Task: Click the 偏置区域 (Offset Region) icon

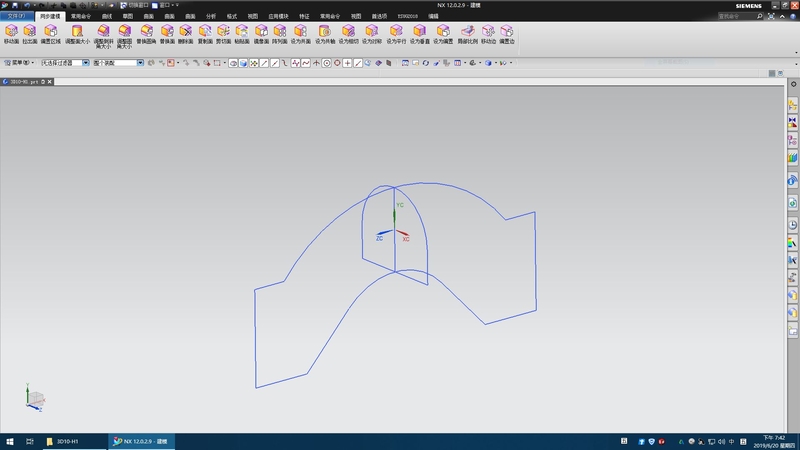Action: [50, 33]
